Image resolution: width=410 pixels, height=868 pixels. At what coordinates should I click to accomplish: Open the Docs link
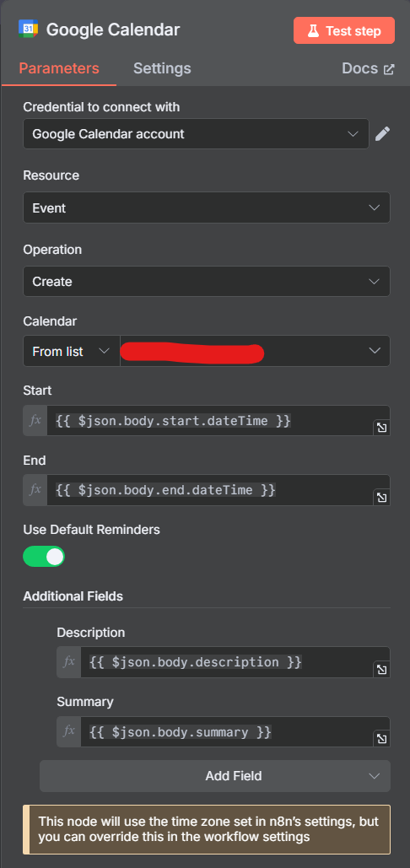[368, 68]
